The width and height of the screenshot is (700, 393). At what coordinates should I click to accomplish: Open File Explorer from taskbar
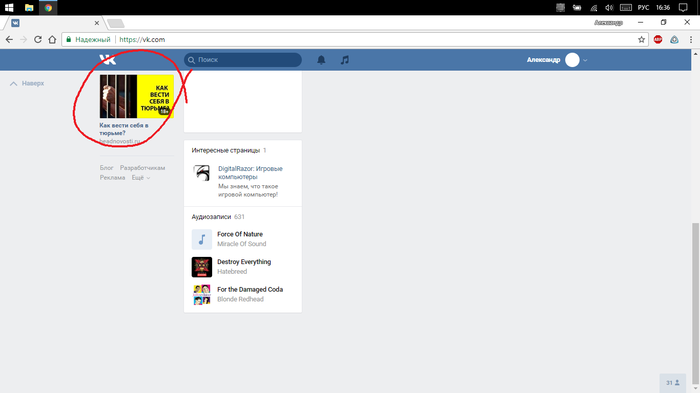click(x=29, y=8)
